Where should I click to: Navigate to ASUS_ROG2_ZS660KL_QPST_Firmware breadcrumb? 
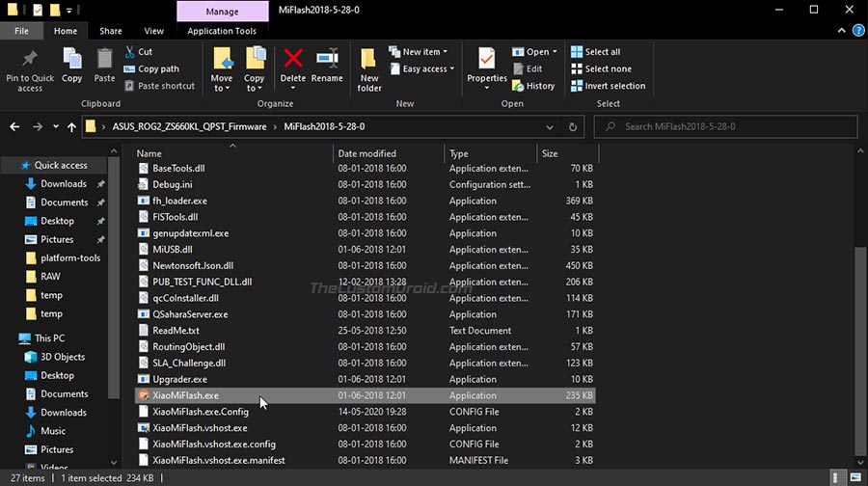[189, 126]
